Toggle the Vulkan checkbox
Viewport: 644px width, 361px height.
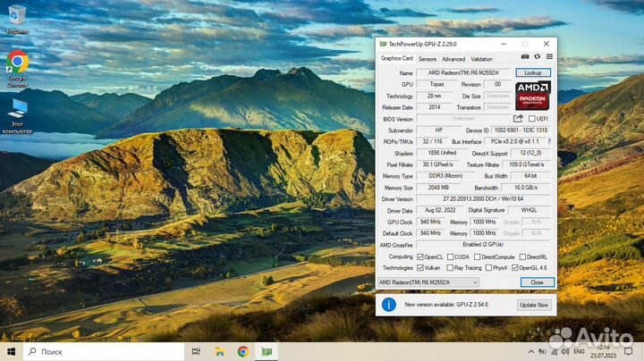pos(420,267)
